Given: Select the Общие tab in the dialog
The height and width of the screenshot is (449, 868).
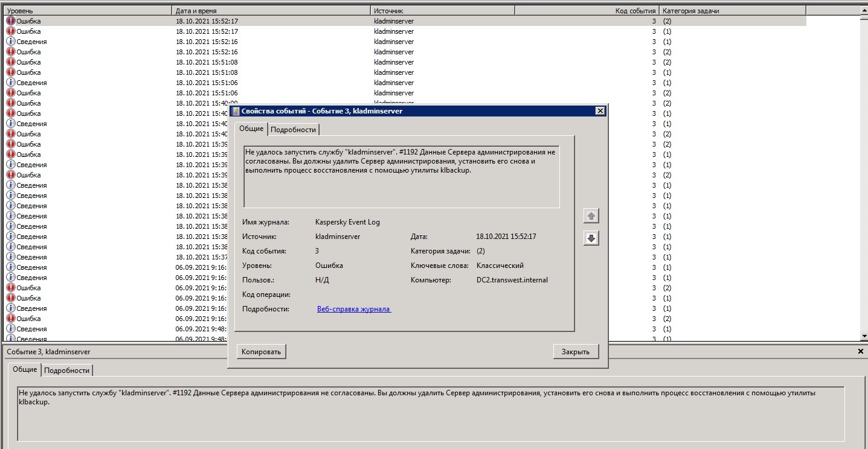Looking at the screenshot, I should 251,129.
